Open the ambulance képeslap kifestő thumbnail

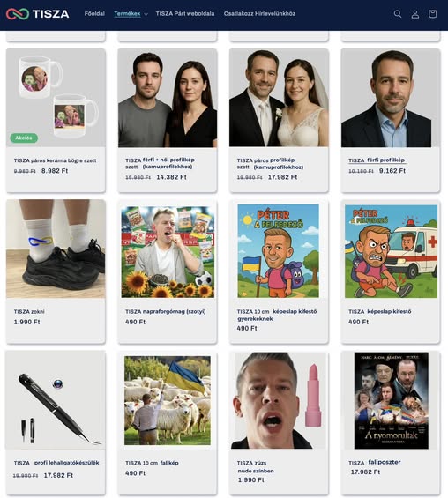pos(391,251)
